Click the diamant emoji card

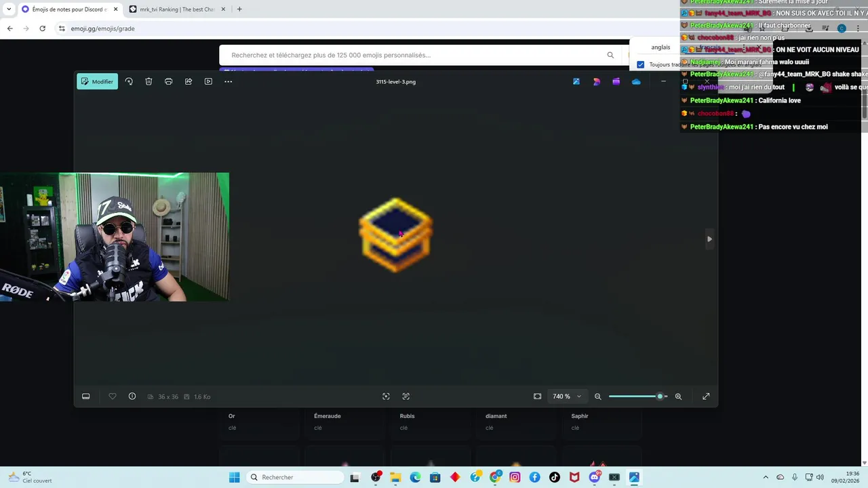(x=516, y=422)
